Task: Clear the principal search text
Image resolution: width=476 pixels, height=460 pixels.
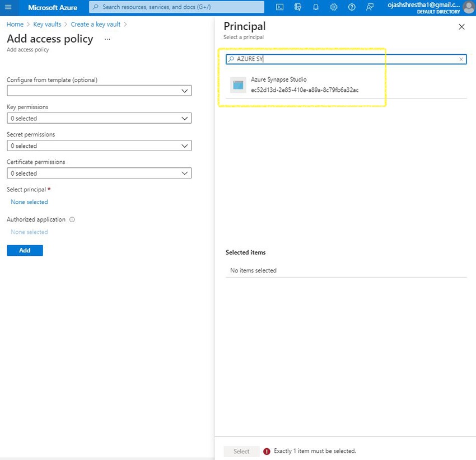Action: (461, 59)
